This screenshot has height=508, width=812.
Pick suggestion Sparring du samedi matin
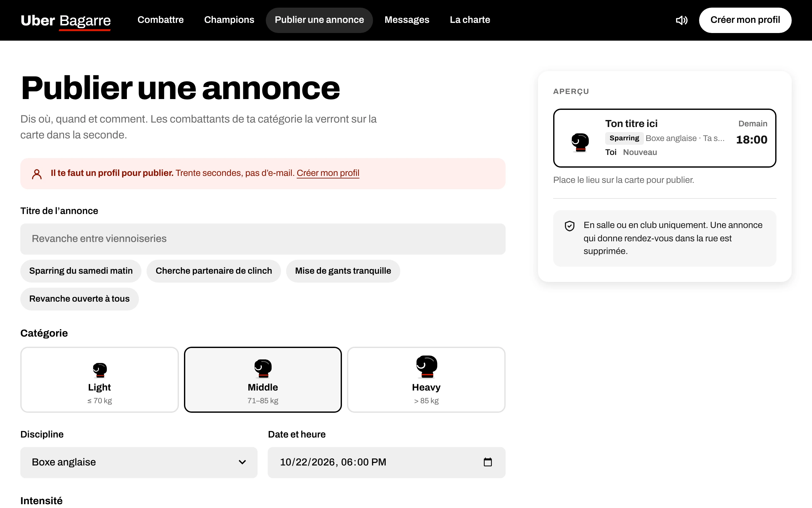(81, 271)
